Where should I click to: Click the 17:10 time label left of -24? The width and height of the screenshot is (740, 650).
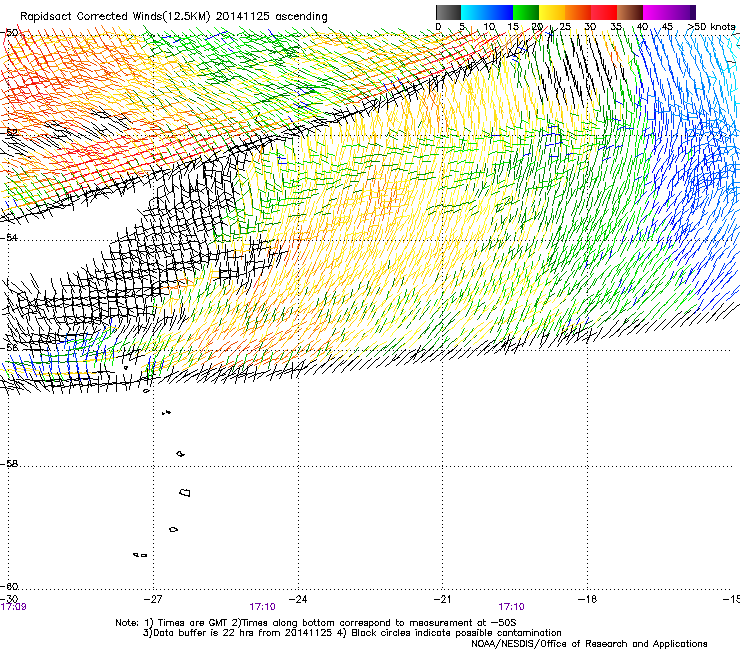[262, 607]
